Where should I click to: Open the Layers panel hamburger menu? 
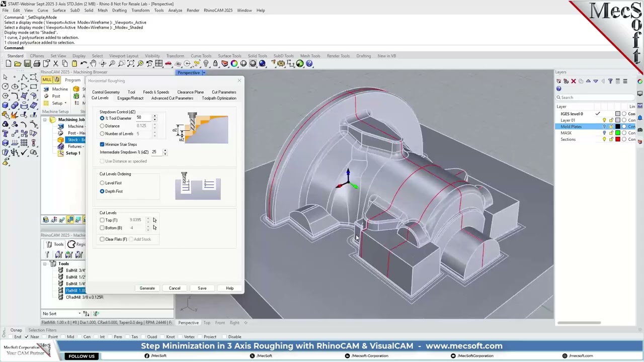625,81
